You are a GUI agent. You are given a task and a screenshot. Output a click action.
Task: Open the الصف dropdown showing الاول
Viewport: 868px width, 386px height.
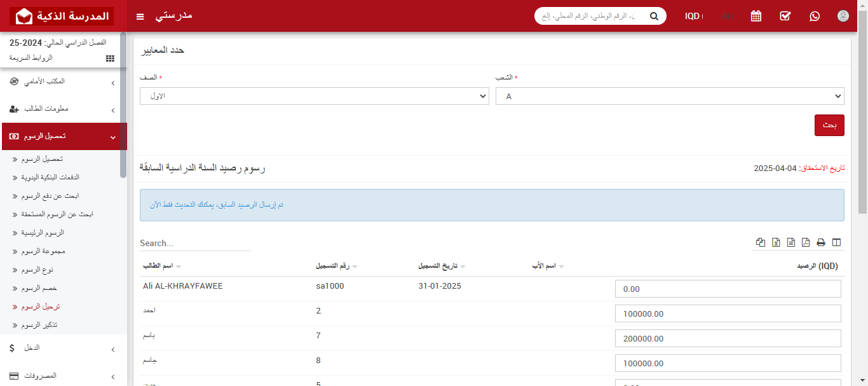click(x=315, y=95)
